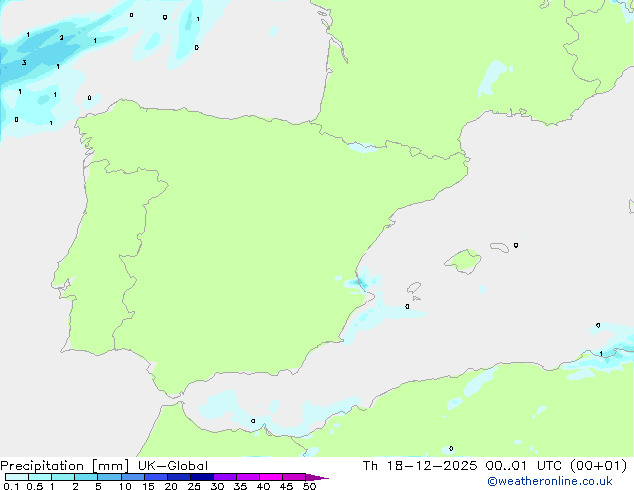The width and height of the screenshot is (634, 490).
Task: Click the 1–2 mm legend swatch
Action: pos(63,477)
